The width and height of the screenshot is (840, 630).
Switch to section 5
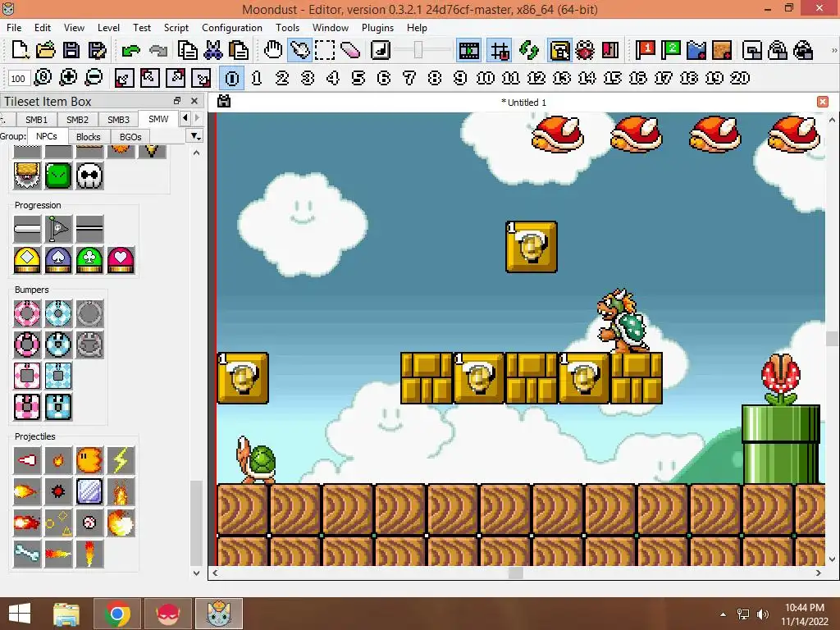[358, 78]
